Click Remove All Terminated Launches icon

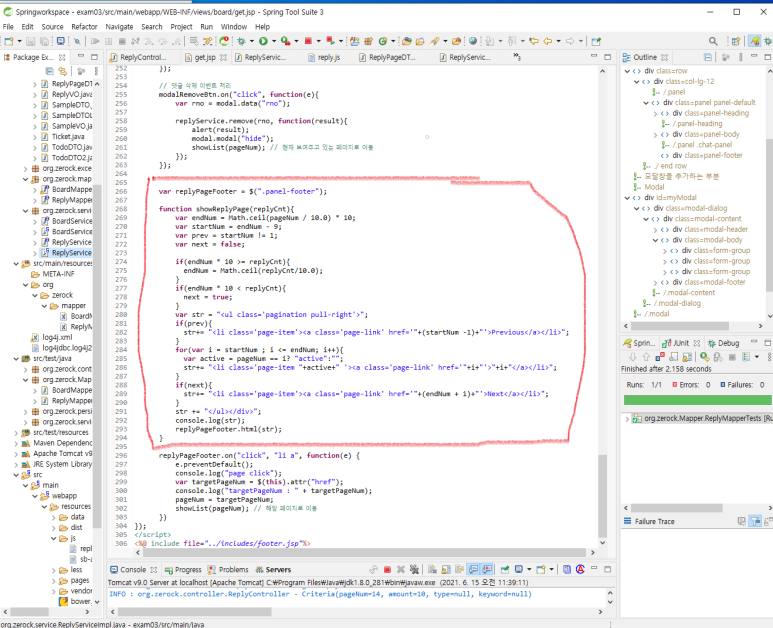tap(414, 569)
